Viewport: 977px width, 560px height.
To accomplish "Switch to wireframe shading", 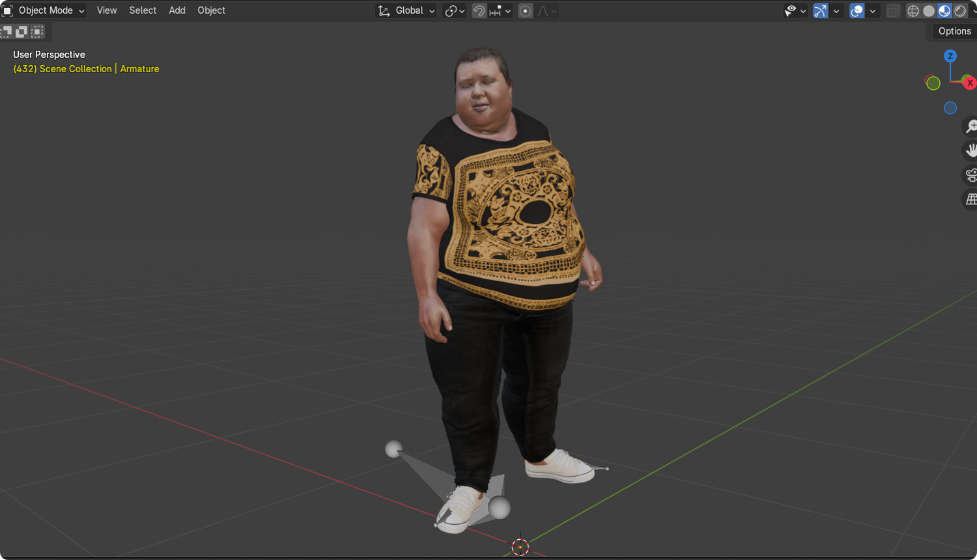I will coord(913,10).
